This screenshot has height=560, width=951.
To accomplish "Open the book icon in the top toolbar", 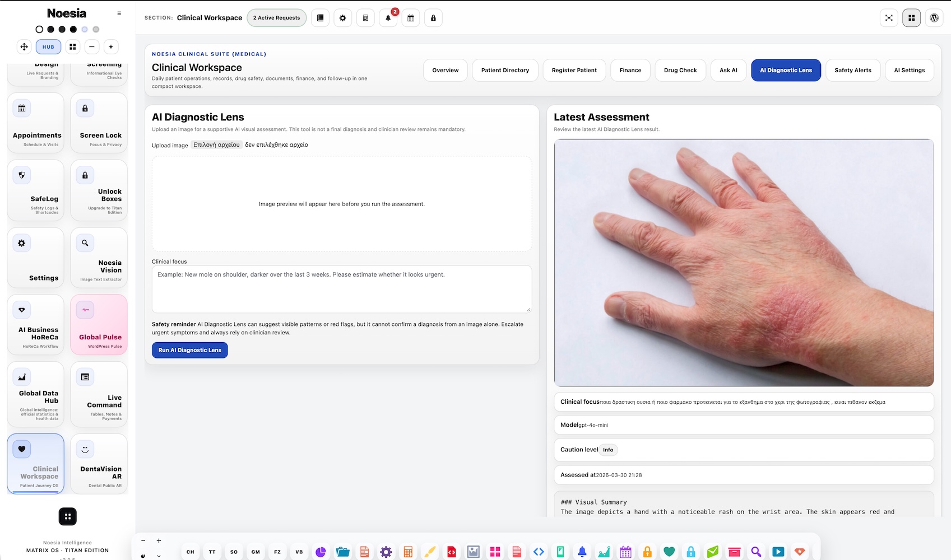I will point(320,18).
